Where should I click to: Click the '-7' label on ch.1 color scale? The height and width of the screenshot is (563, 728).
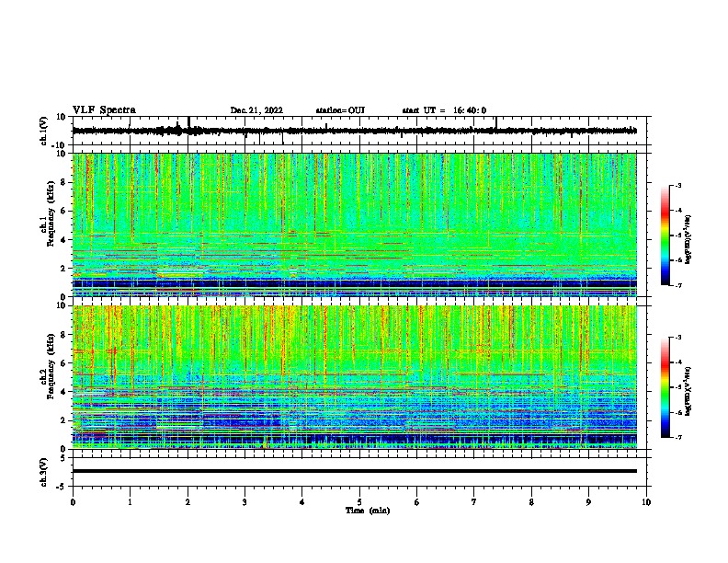678,285
